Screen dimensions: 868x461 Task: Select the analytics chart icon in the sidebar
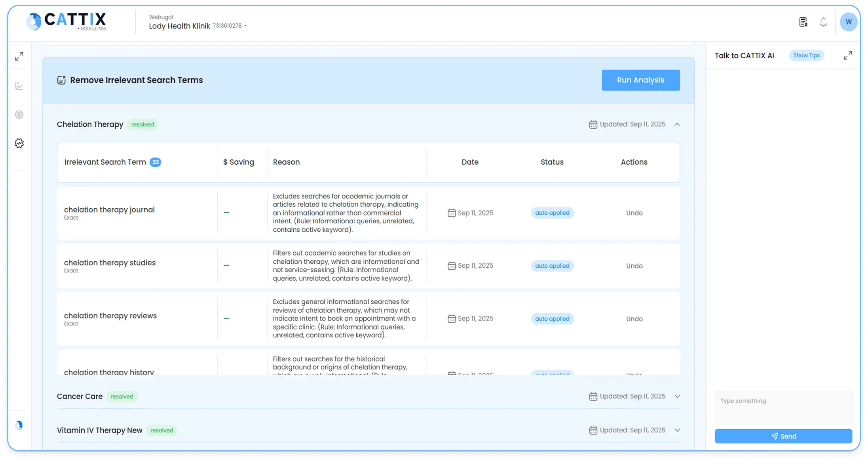tap(19, 86)
